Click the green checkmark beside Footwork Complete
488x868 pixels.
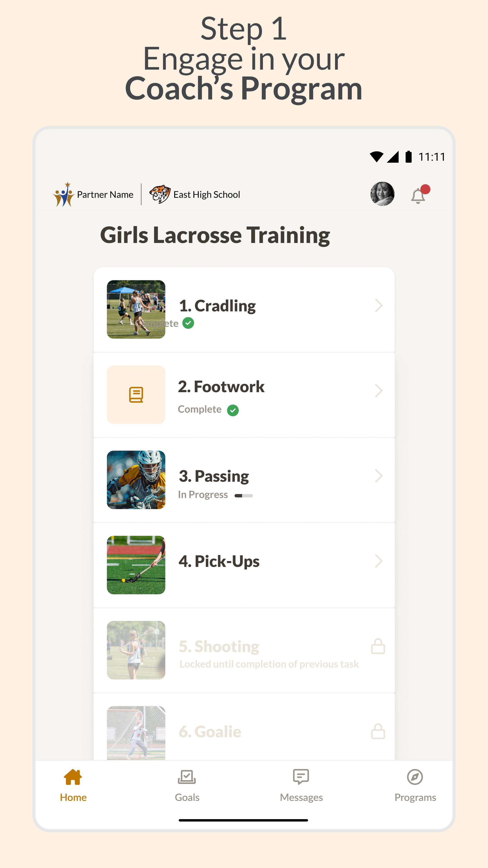coord(233,410)
